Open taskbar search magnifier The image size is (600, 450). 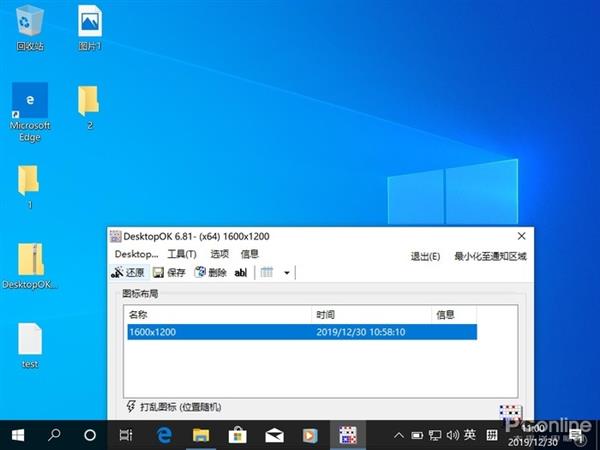(54, 435)
